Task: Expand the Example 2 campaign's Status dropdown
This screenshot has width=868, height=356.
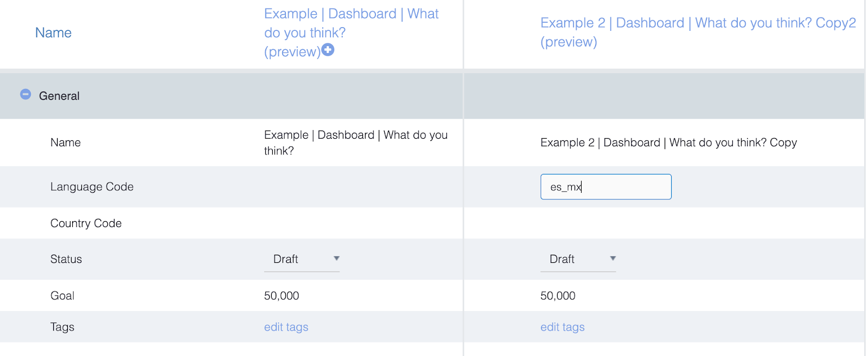Action: 578,259
